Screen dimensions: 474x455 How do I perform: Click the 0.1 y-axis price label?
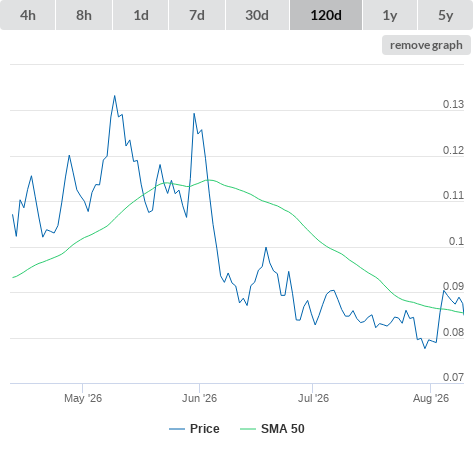coord(456,241)
